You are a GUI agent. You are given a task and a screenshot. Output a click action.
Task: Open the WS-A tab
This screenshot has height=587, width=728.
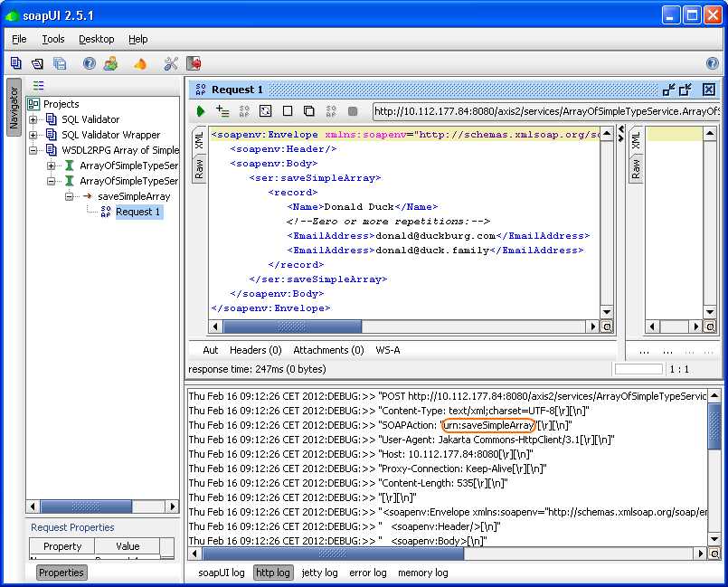388,350
